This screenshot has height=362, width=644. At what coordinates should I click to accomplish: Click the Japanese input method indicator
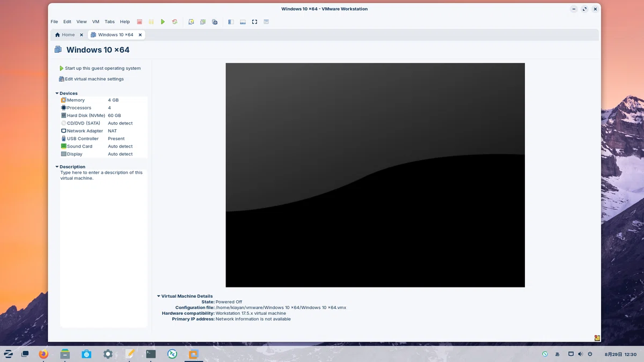click(x=557, y=354)
